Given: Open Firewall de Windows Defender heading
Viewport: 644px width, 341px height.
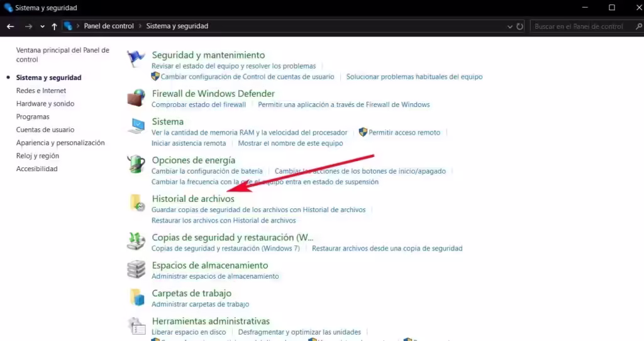Looking at the screenshot, I should (x=213, y=94).
